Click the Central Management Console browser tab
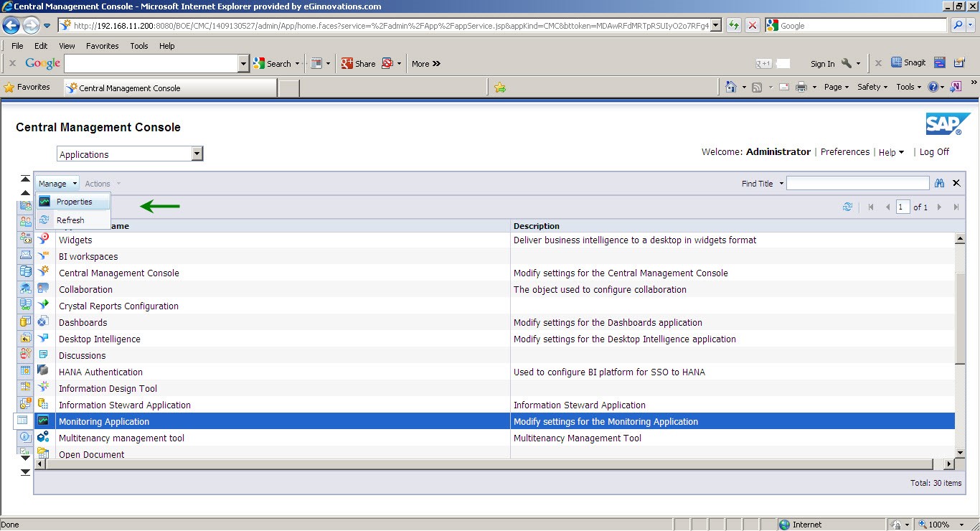 point(169,88)
